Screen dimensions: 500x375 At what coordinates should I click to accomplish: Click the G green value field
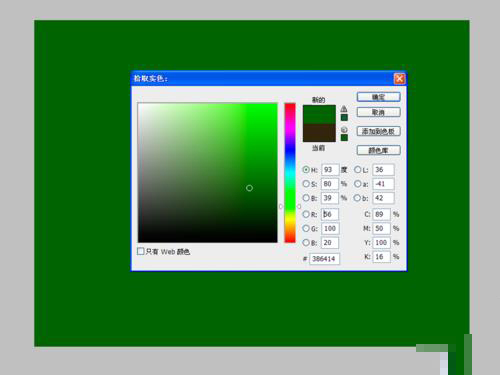point(330,228)
